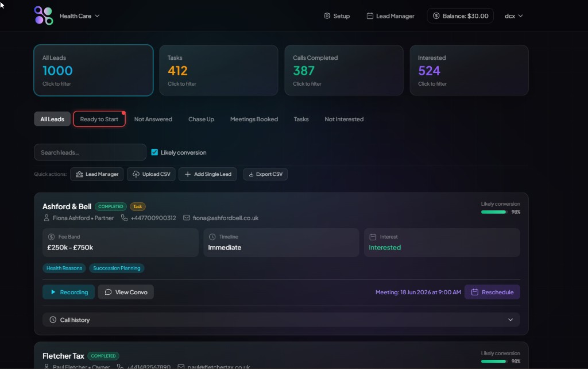Click the person icon beside Fiona Ashford
The width and height of the screenshot is (588, 369).
(47, 218)
